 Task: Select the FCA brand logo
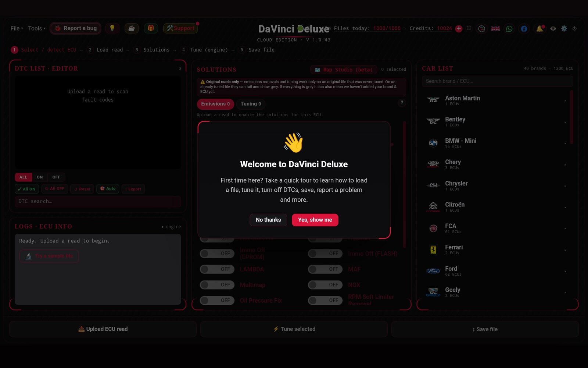433,228
